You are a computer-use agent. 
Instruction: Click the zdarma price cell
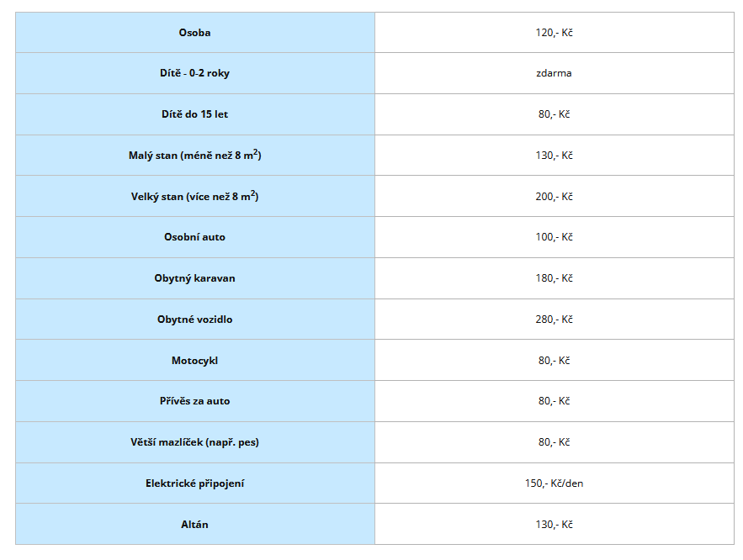pos(554,73)
